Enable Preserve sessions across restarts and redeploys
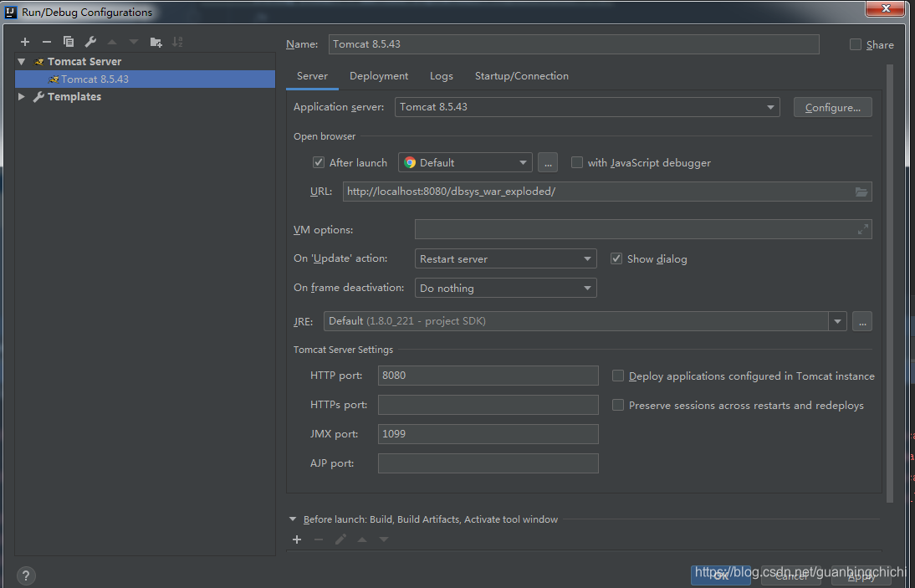Screen dimensions: 915x588 click(618, 405)
